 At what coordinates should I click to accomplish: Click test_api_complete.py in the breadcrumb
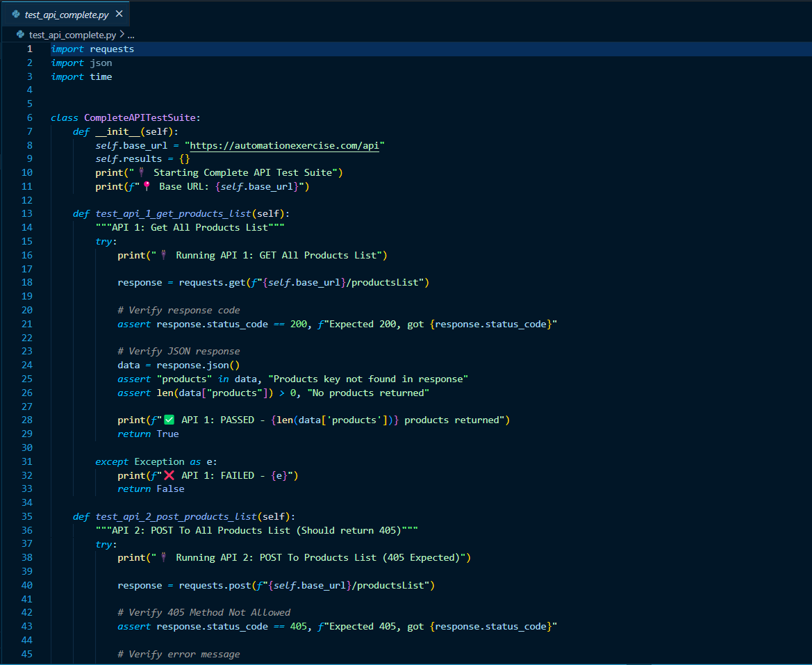(72, 35)
